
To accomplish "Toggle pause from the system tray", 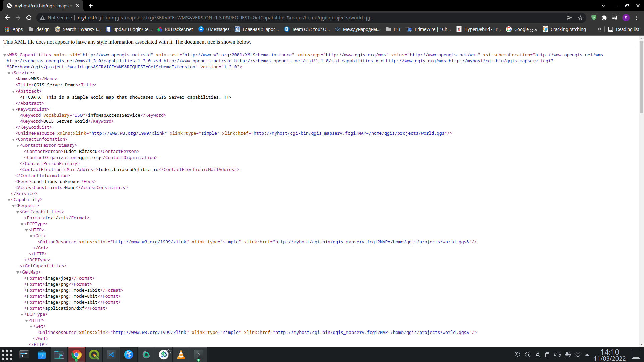I will (x=528, y=354).
